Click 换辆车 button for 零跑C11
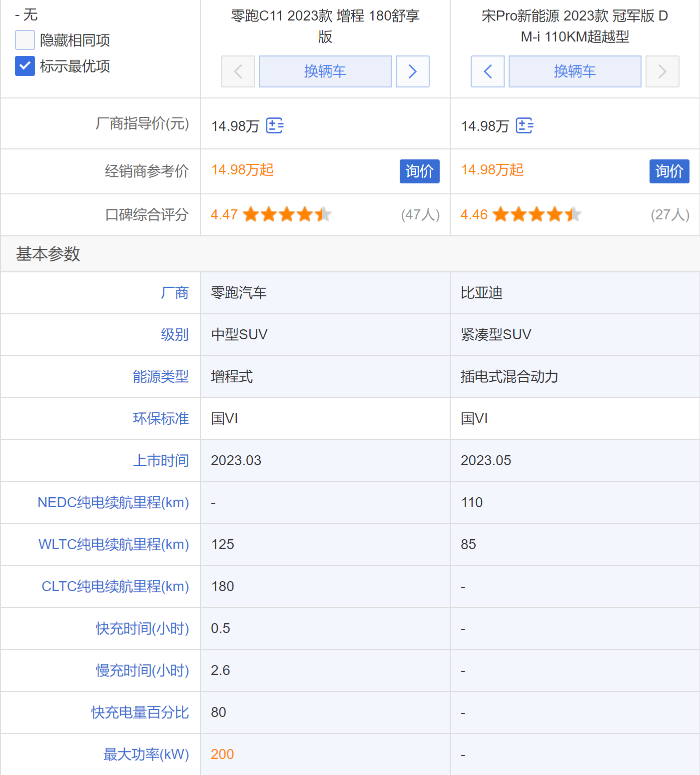 (325, 71)
